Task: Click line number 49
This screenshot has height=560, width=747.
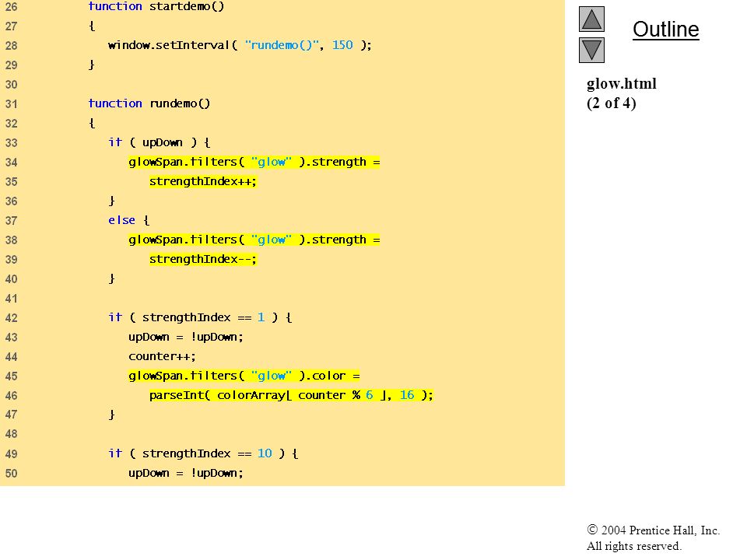Action: (x=11, y=453)
